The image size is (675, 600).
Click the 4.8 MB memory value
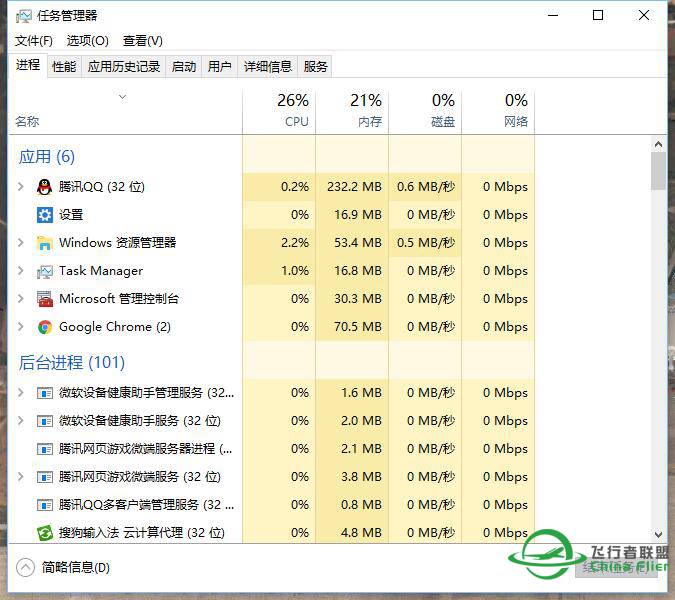(x=361, y=533)
